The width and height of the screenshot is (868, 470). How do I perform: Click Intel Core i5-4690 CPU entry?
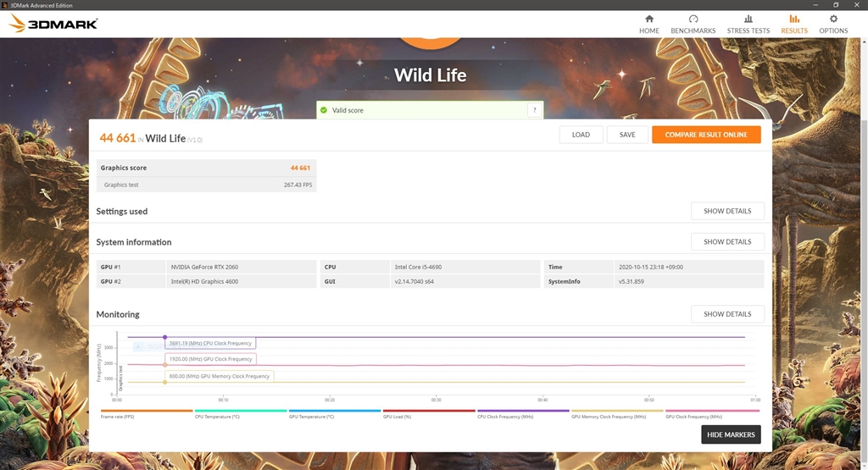(418, 267)
